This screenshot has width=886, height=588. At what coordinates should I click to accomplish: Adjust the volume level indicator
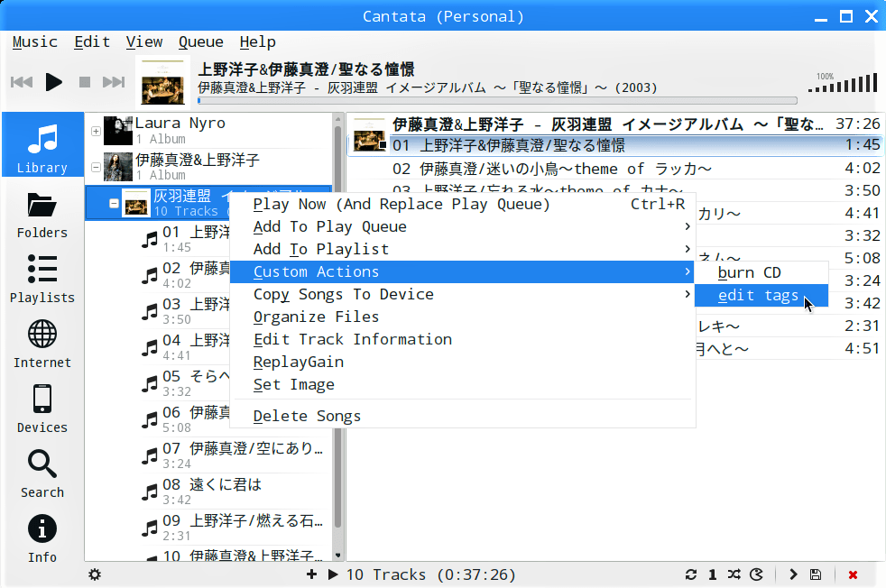(843, 83)
